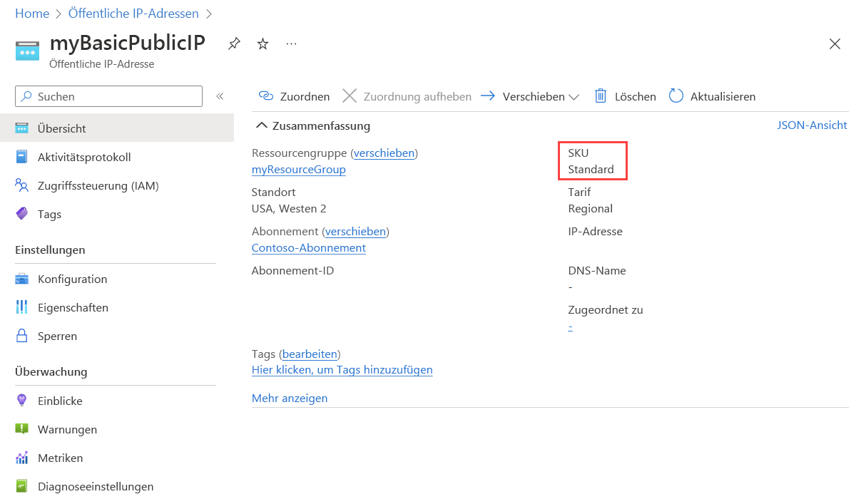Click the Löschen trash icon
The image size is (856, 504).
(x=601, y=96)
